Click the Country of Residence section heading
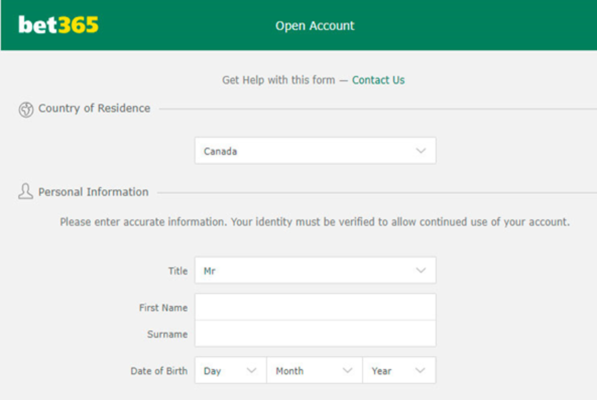This screenshot has height=400, width=597. click(94, 108)
